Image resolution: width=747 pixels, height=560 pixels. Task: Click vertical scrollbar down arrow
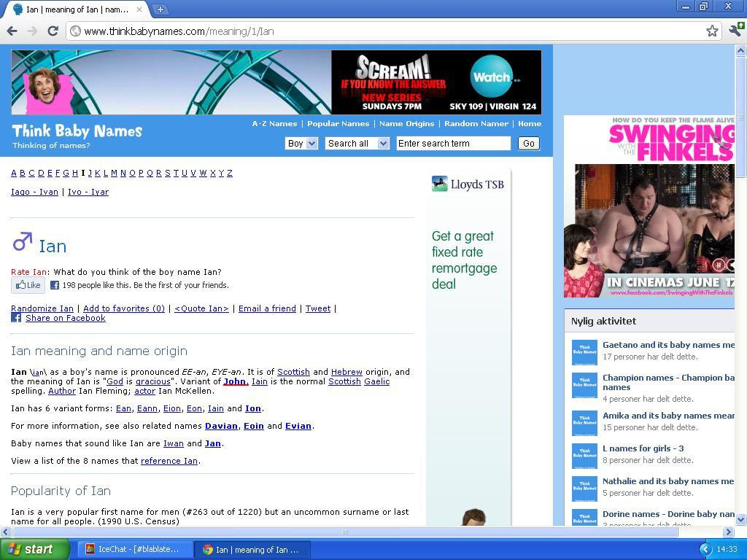[x=741, y=519]
